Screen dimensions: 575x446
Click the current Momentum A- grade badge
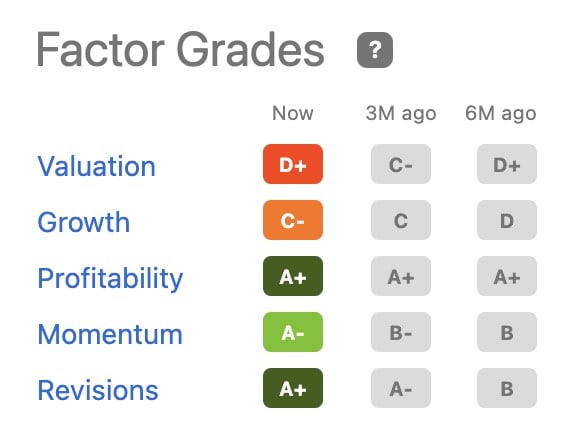tap(293, 332)
